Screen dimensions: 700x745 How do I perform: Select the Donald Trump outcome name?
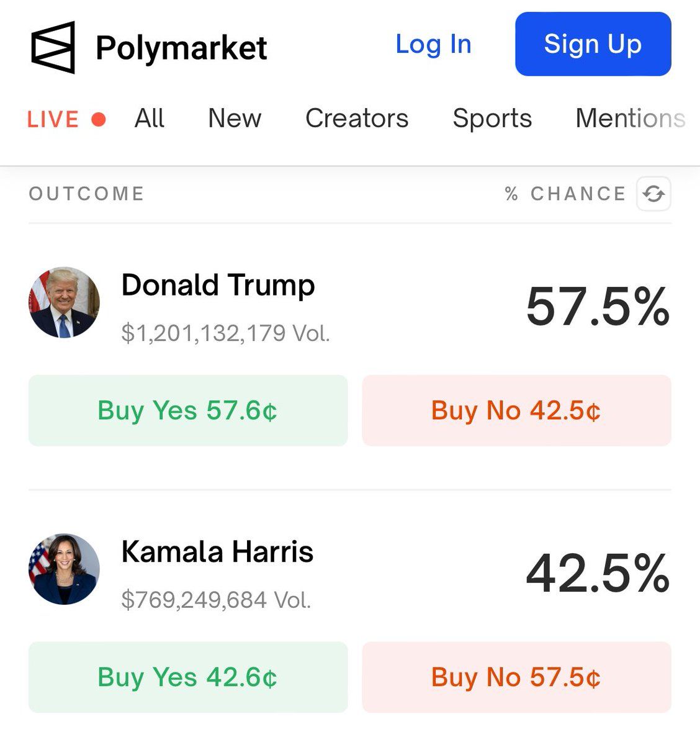click(218, 286)
